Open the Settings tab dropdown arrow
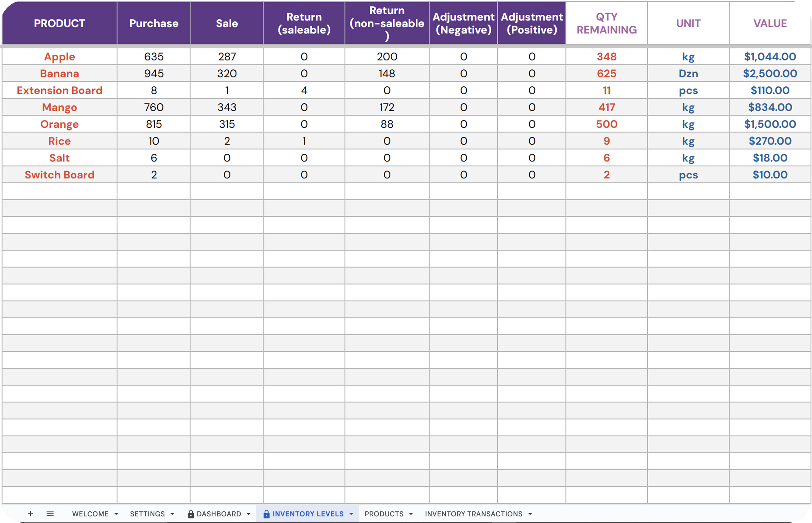Image resolution: width=812 pixels, height=523 pixels. pos(172,514)
